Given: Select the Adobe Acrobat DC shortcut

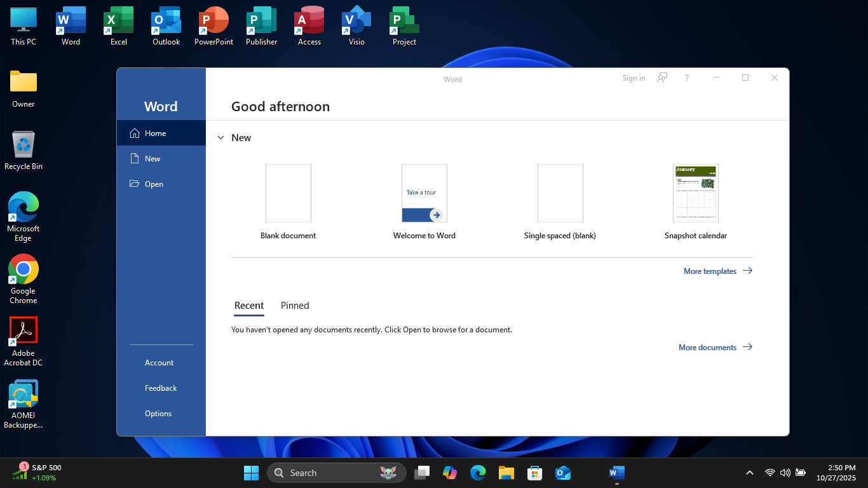Looking at the screenshot, I should (24, 341).
